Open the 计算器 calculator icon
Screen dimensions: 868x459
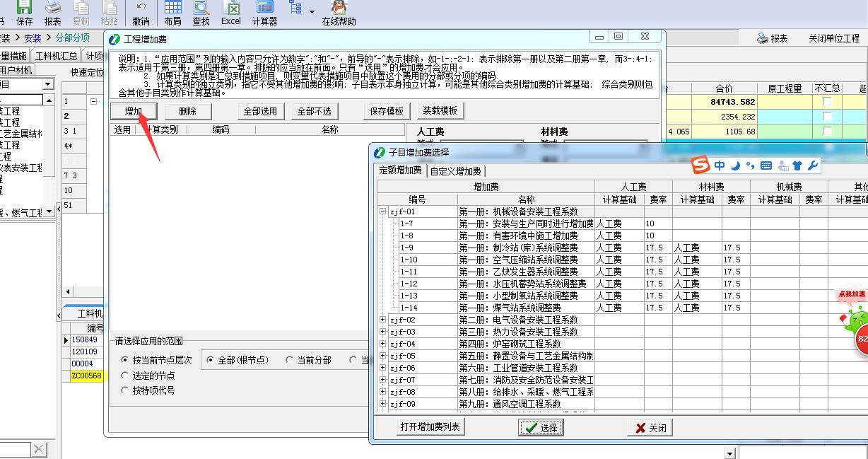click(x=265, y=13)
